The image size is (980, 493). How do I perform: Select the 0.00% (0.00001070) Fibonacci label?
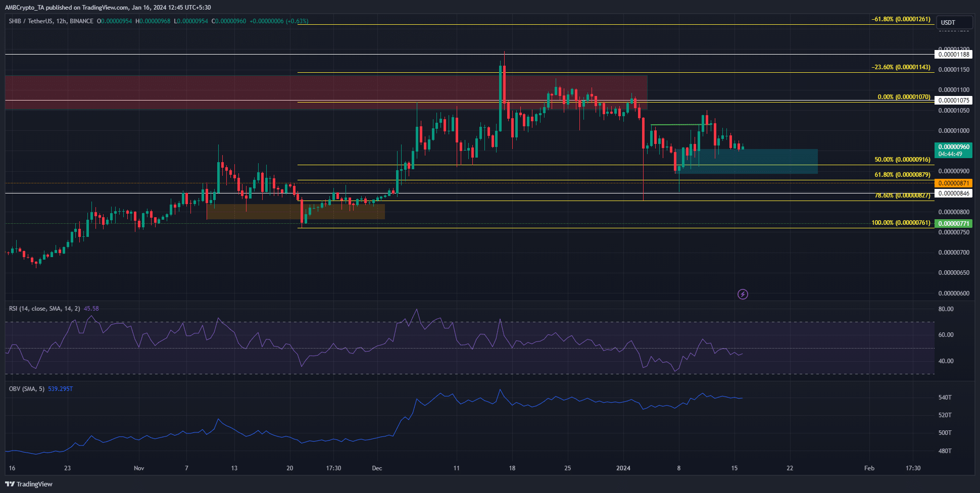pyautogui.click(x=904, y=97)
